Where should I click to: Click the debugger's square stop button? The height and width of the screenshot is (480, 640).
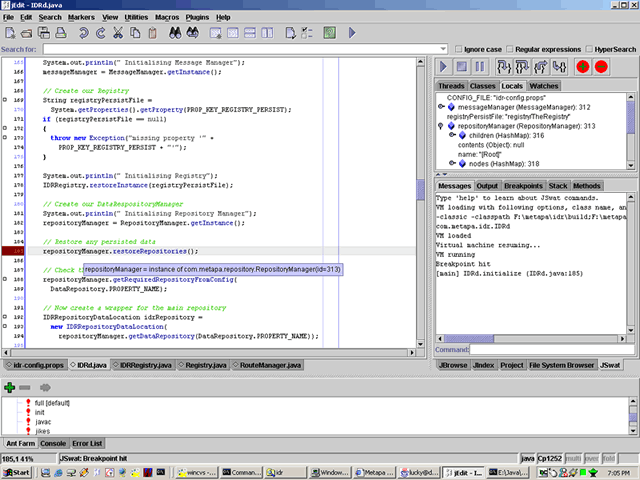[461, 67]
